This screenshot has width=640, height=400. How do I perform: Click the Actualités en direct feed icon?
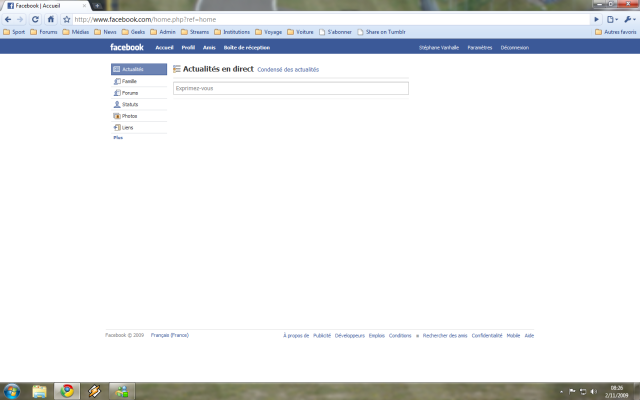[177, 69]
